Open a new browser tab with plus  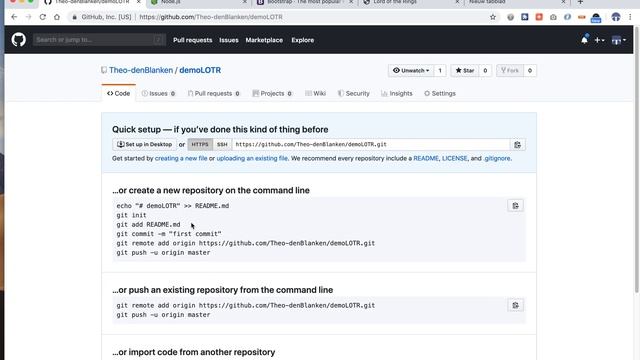(580, 2)
